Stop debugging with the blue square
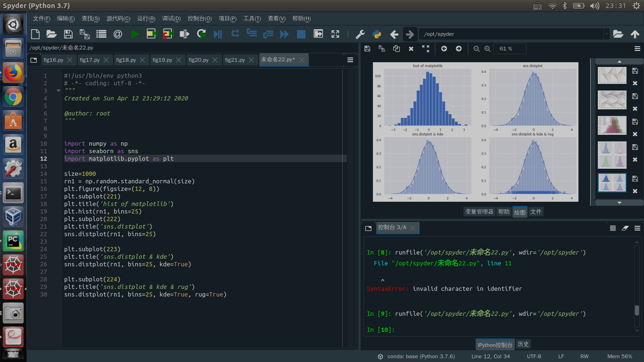The height and width of the screenshot is (362, 644). point(301,34)
